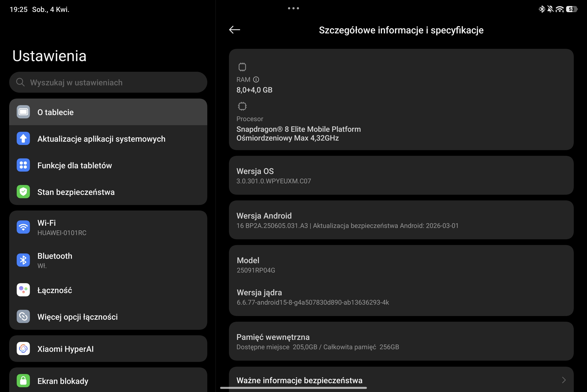The width and height of the screenshot is (587, 392).
Task: Open the three-dot menu at top
Action: [293, 8]
